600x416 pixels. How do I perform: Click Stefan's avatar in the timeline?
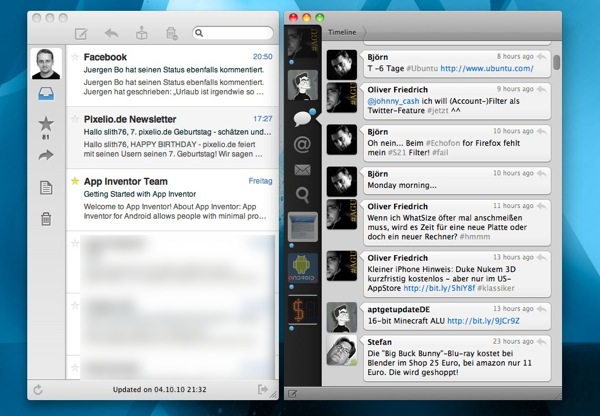(x=342, y=350)
